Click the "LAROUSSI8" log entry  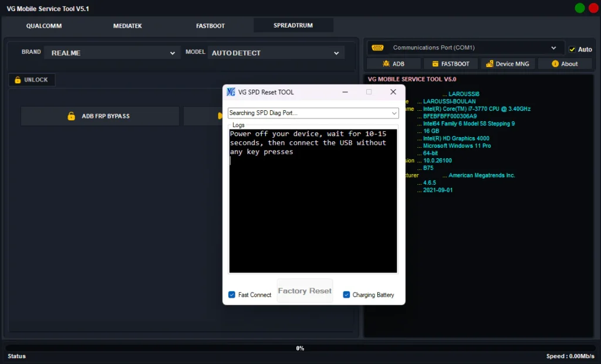pyautogui.click(x=464, y=94)
